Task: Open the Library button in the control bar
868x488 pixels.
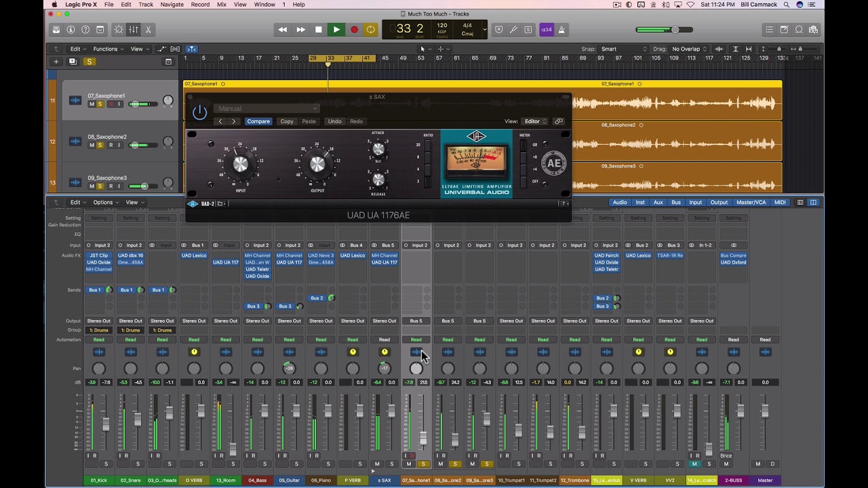Action: click(56, 30)
